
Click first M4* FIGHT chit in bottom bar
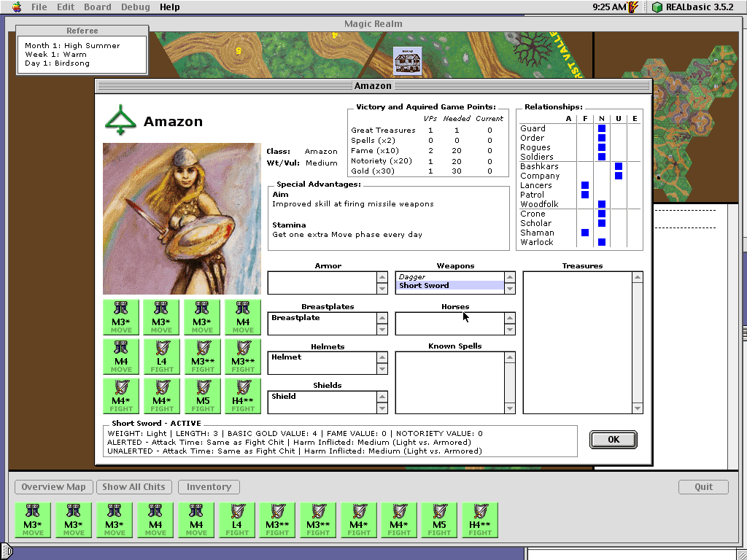pyautogui.click(x=359, y=520)
